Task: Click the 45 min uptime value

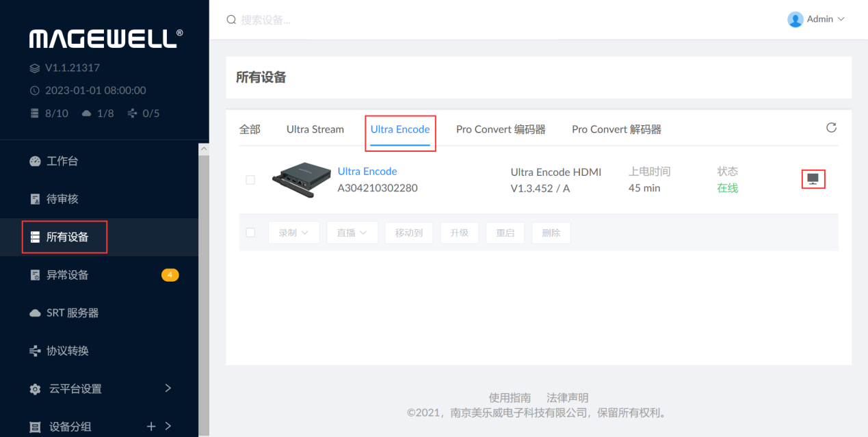Action: click(644, 188)
